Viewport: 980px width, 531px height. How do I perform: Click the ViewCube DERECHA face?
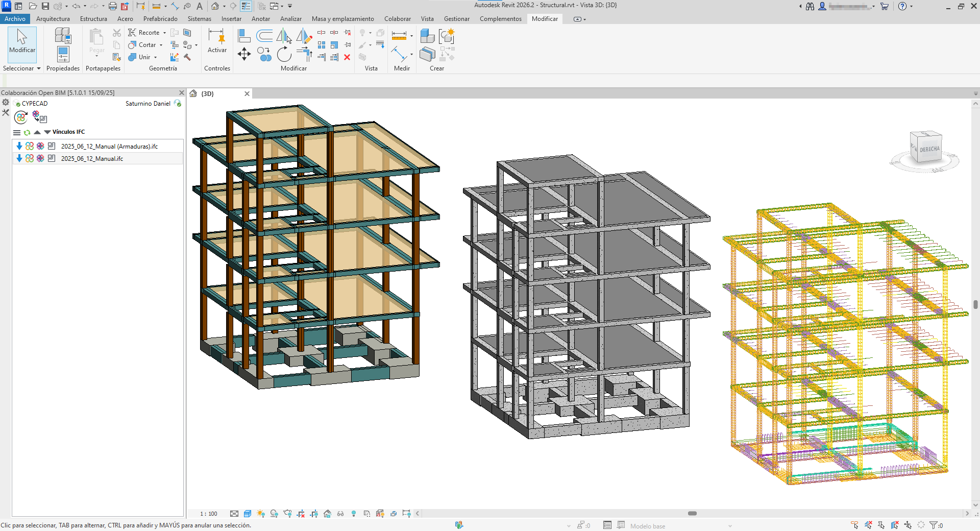coord(929,150)
